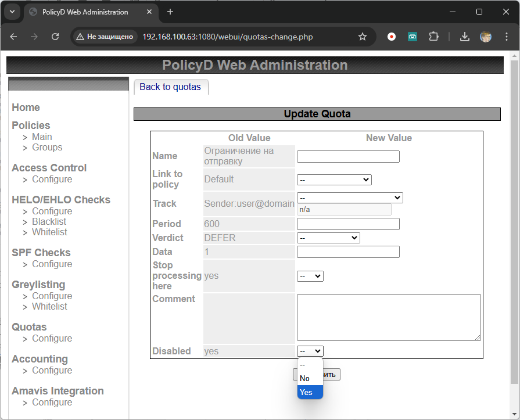
Task: Open the Chrome three-dot menu
Action: [507, 37]
